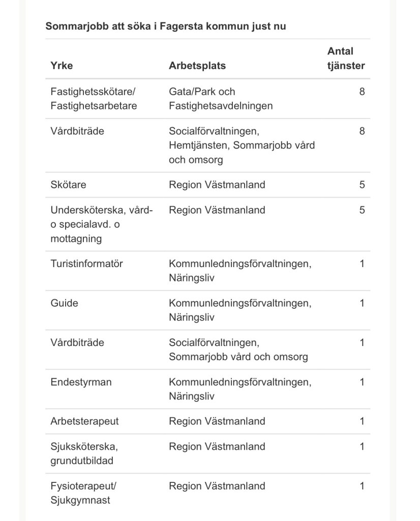Click the Antal tjänster column header
This screenshot has height=521, width=420.
pos(346,58)
